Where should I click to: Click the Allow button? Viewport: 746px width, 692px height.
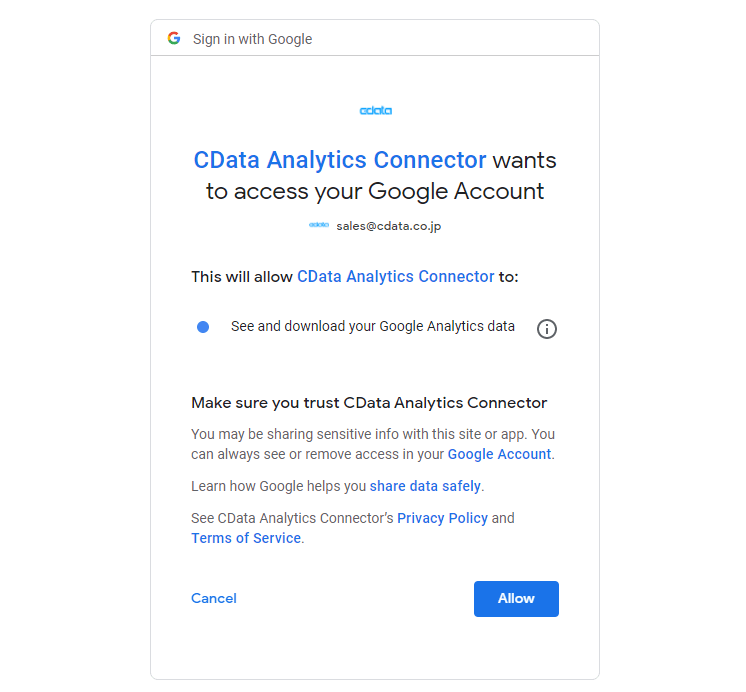(x=516, y=598)
